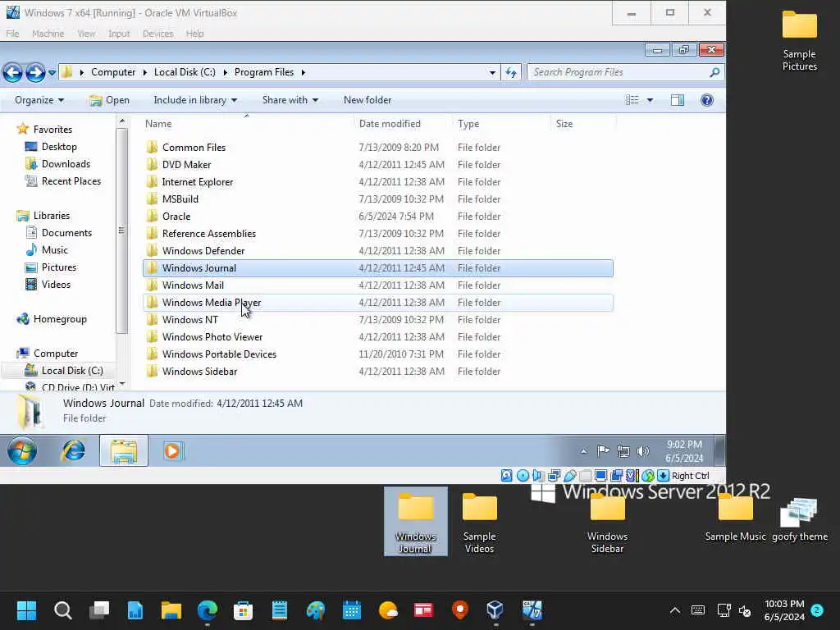Open the Organize dropdown menu
Viewport: 840px width, 630px height.
39,100
